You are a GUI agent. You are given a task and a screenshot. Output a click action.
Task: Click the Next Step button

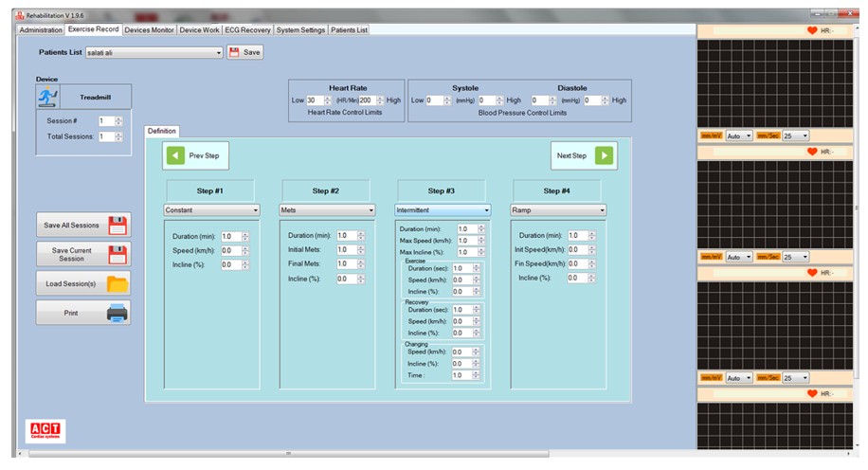tap(583, 155)
